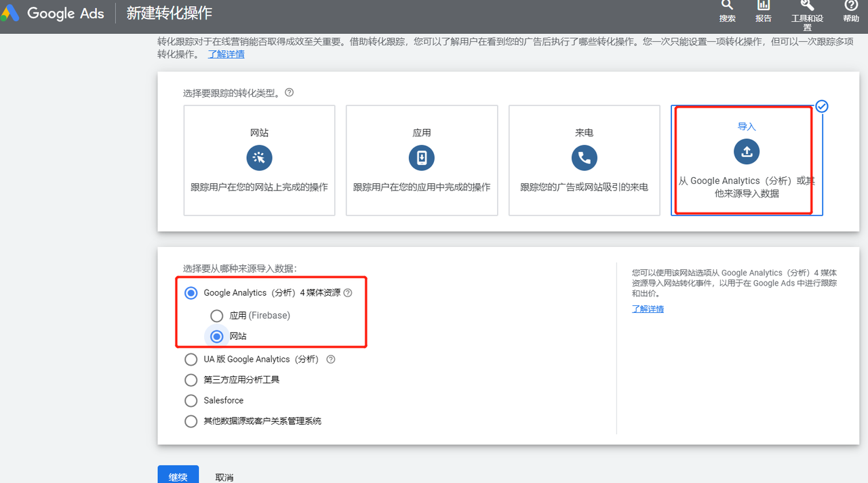Open the 报告 reports chart icon
868x483 pixels.
(x=764, y=5)
